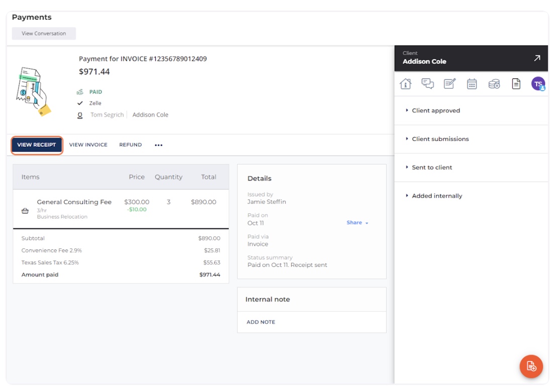Open the Share dropdown
The image size is (558, 392).
click(x=357, y=223)
